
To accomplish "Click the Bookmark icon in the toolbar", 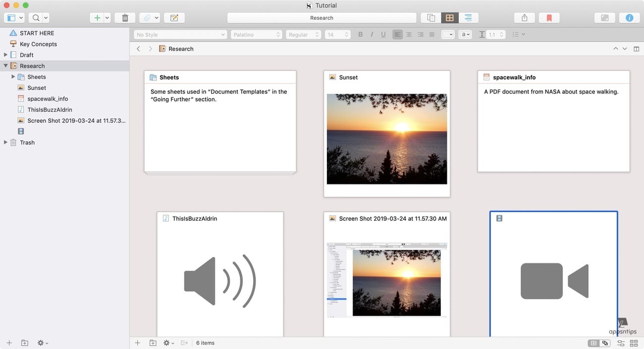I will [549, 18].
